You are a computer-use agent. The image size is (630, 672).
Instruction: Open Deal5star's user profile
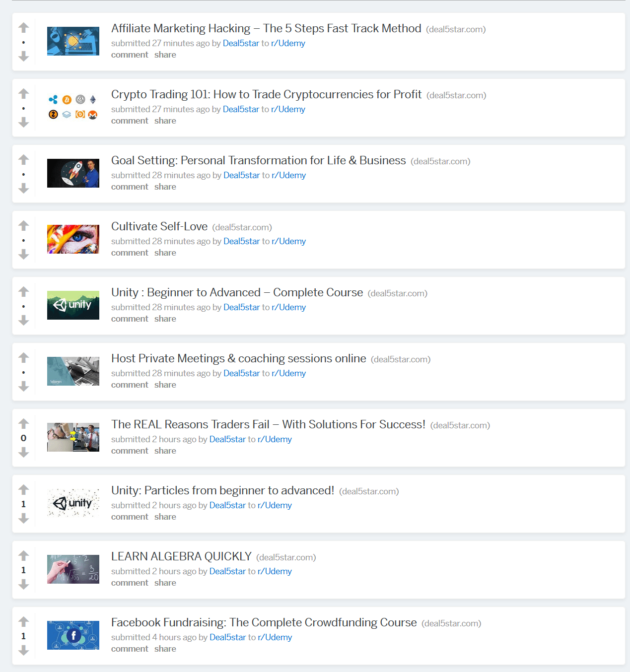click(241, 43)
